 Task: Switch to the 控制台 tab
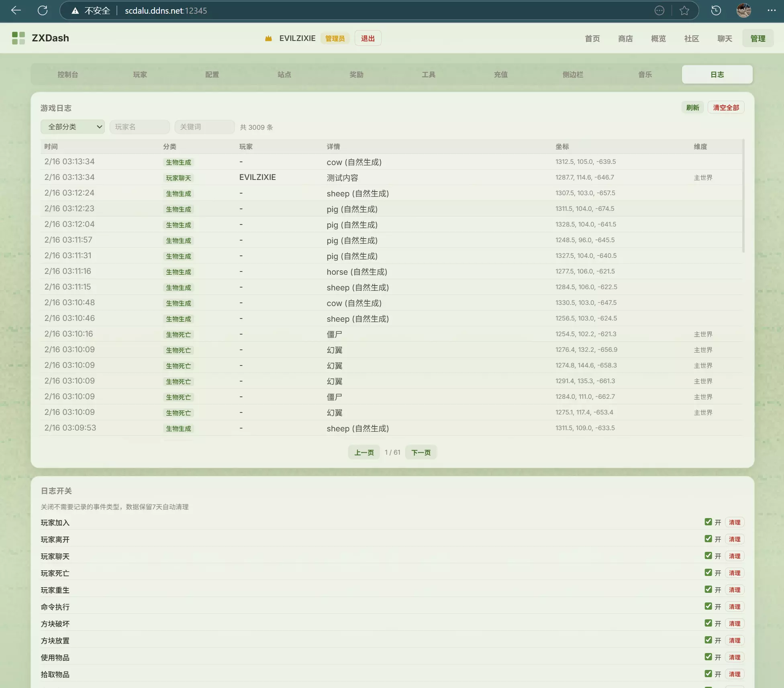pos(67,74)
